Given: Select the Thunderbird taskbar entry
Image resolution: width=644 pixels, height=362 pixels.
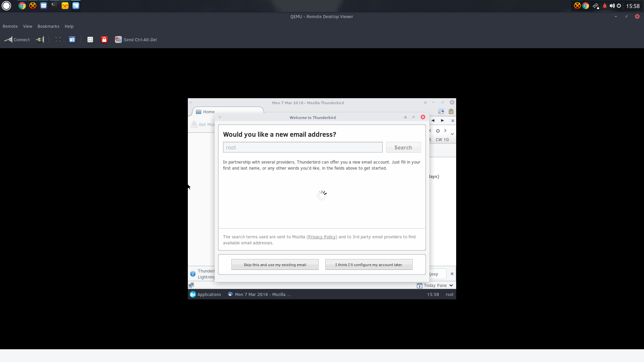Looking at the screenshot, I should [x=259, y=294].
